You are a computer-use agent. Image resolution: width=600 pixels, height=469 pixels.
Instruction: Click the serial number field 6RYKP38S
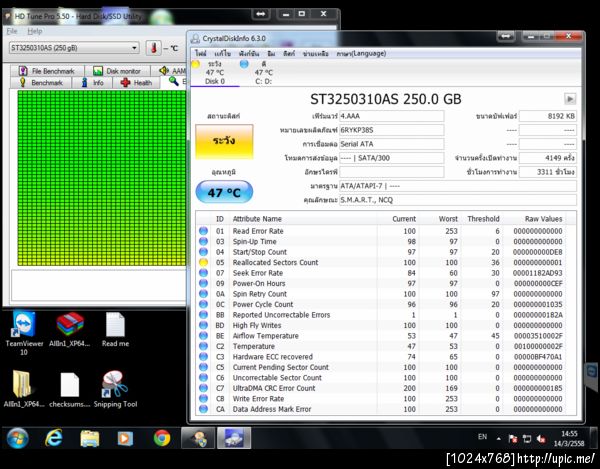pyautogui.click(x=392, y=130)
